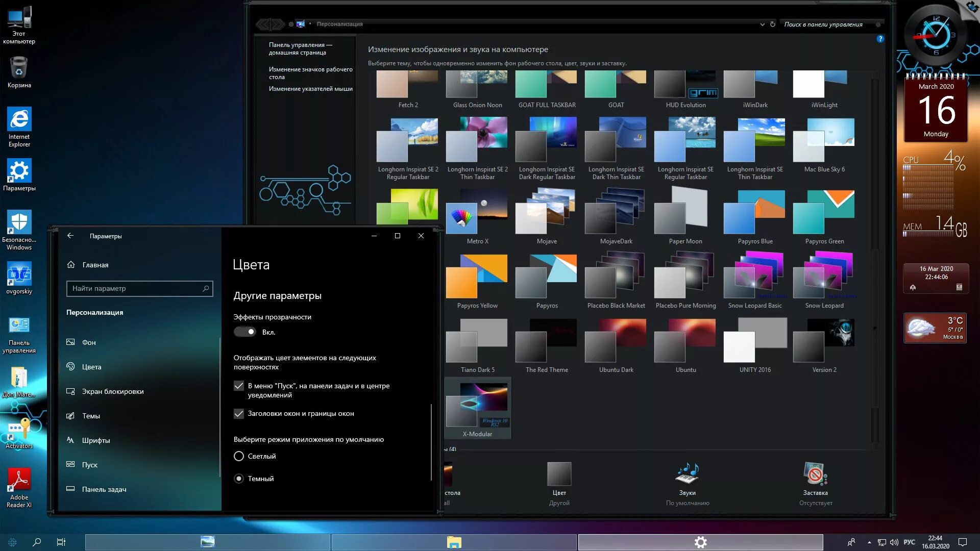Click Изменение указателей мыши link
Screen dimensions: 980x551
tap(310, 89)
